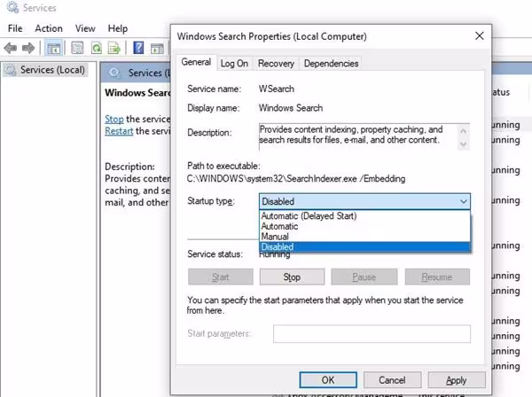The image size is (532, 397).
Task: Click the Apply button
Action: coord(457,380)
